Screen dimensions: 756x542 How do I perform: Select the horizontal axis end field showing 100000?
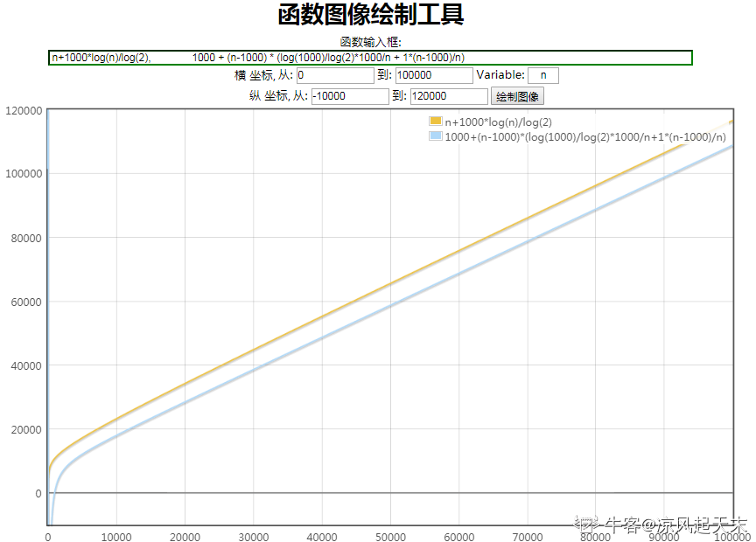tap(434, 76)
